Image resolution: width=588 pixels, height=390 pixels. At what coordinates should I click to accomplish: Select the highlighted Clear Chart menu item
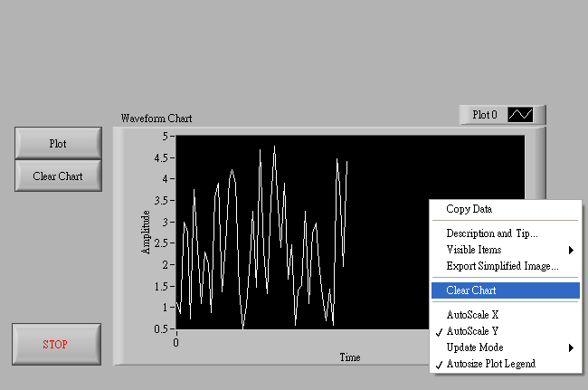pyautogui.click(x=506, y=290)
